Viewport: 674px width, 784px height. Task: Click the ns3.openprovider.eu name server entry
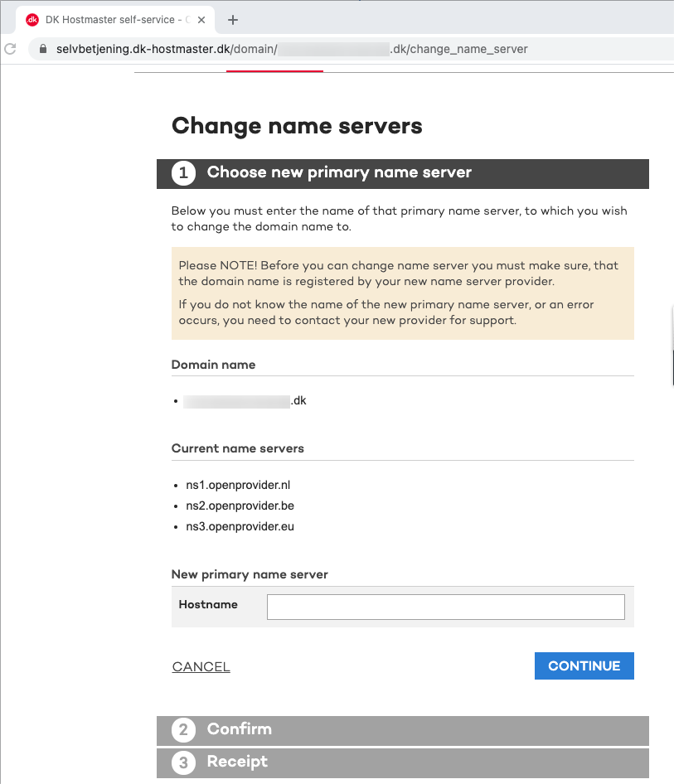[240, 526]
